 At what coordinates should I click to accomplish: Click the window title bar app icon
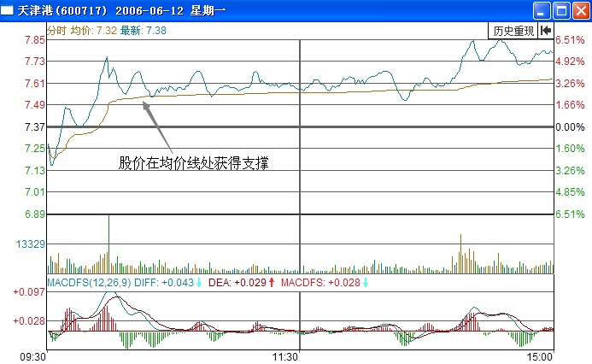(x=9, y=9)
